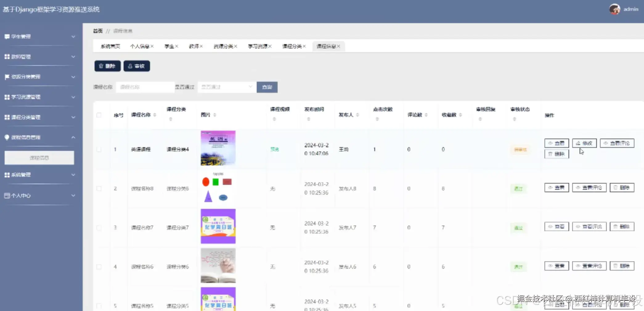Click the 预览 link in 英语课程 row
644x311 pixels.
coord(275,149)
